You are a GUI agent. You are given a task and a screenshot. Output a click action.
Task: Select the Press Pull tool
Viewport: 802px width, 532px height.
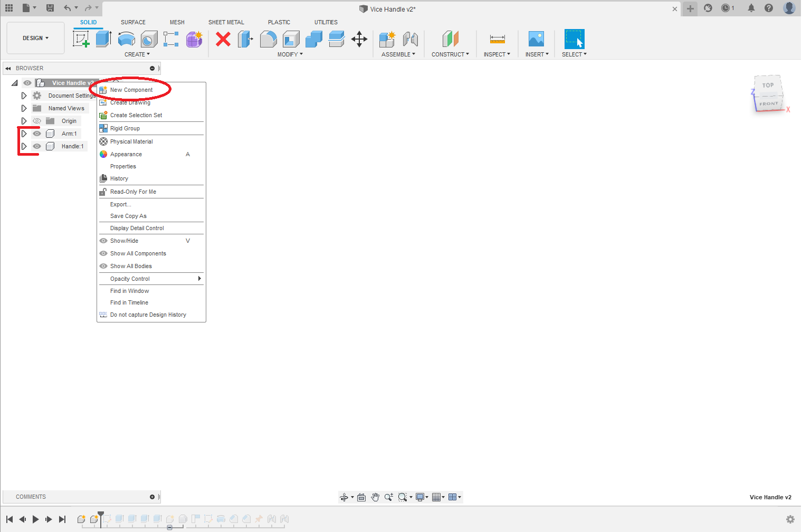point(245,39)
